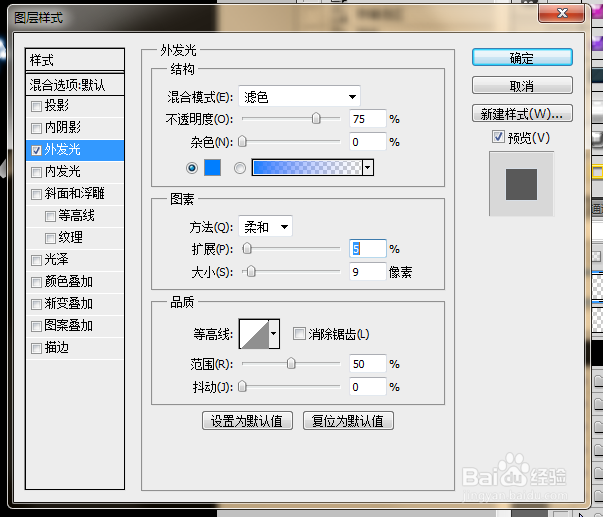Click the 大小 slider handle
This screenshot has width=603, height=517.
251,271
